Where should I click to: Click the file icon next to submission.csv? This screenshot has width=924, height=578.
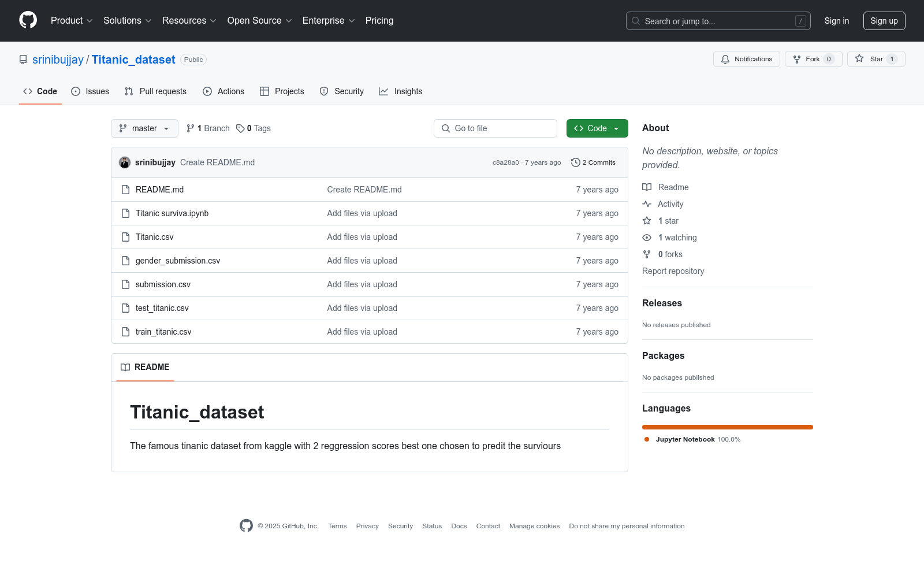click(125, 284)
